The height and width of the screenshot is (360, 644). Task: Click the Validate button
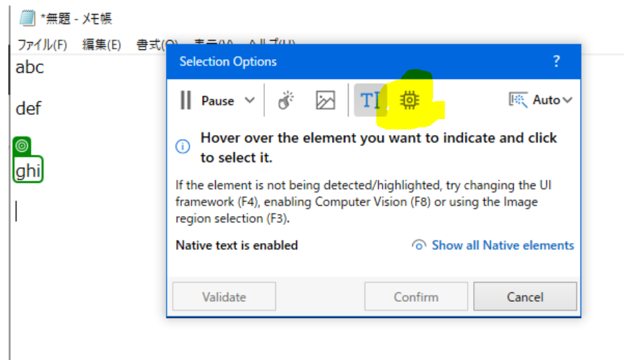223,297
